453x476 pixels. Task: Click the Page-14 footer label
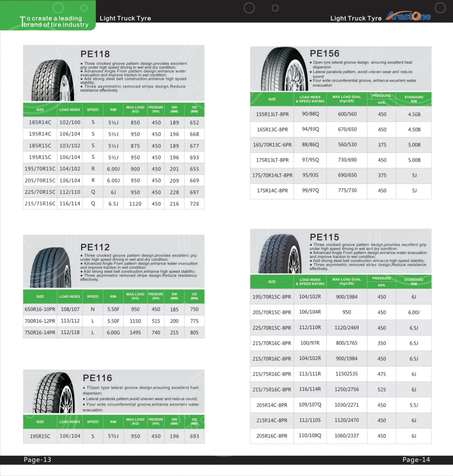tap(416, 460)
